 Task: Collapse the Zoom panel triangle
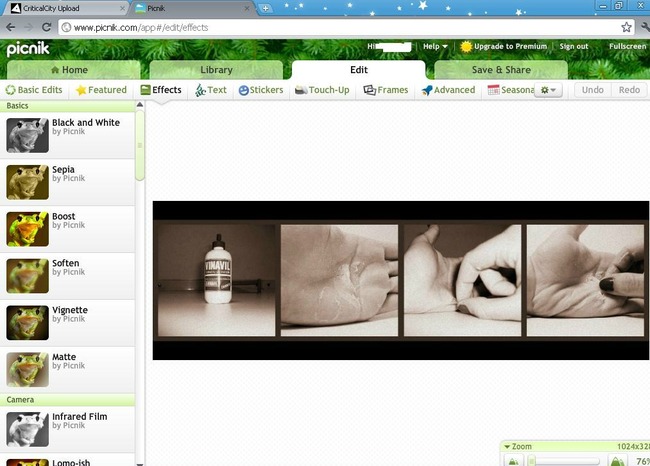(507, 447)
